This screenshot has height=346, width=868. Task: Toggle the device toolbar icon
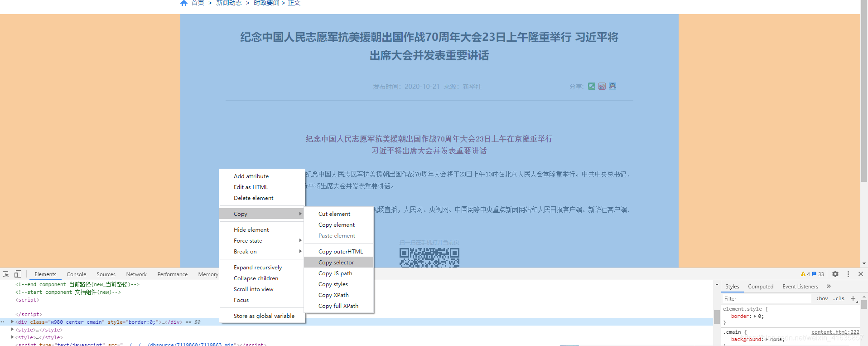click(x=18, y=274)
